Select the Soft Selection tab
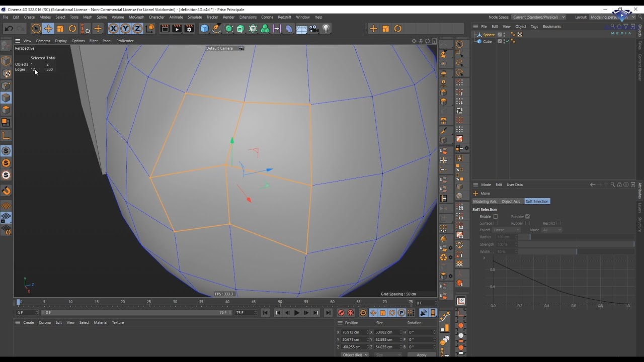 pos(537,201)
